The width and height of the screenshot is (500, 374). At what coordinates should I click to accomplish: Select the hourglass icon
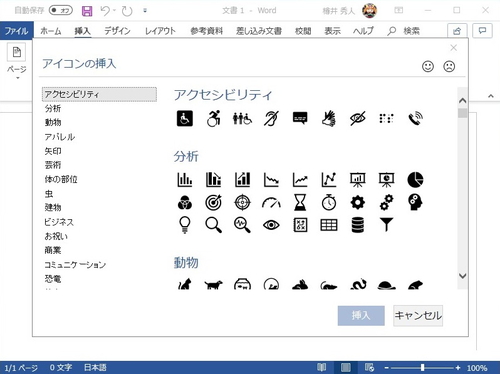[300, 202]
